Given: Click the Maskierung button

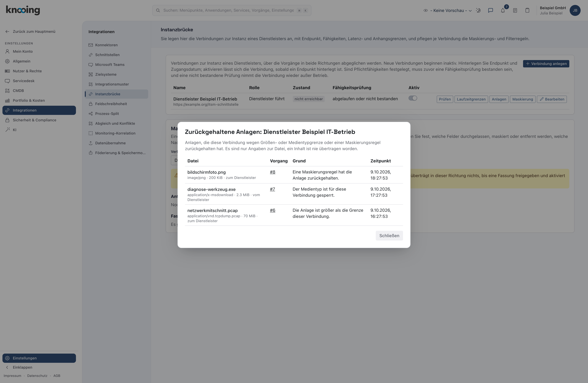Looking at the screenshot, I should click(522, 99).
